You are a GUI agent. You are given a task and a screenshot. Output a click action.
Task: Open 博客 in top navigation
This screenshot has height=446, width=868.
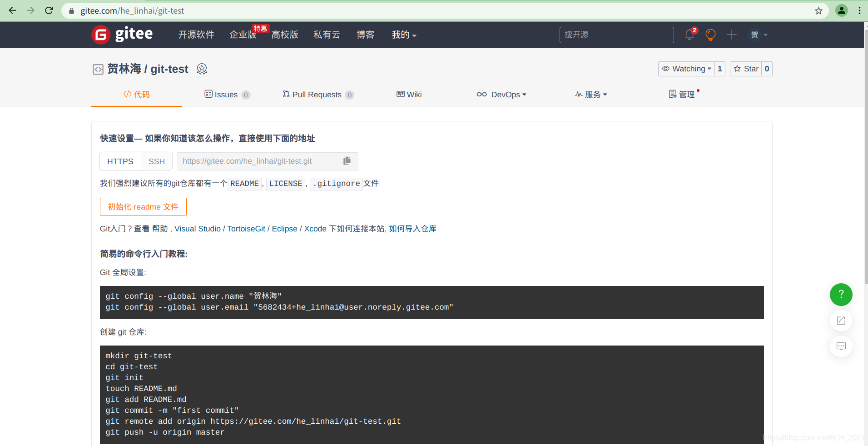[x=365, y=35]
